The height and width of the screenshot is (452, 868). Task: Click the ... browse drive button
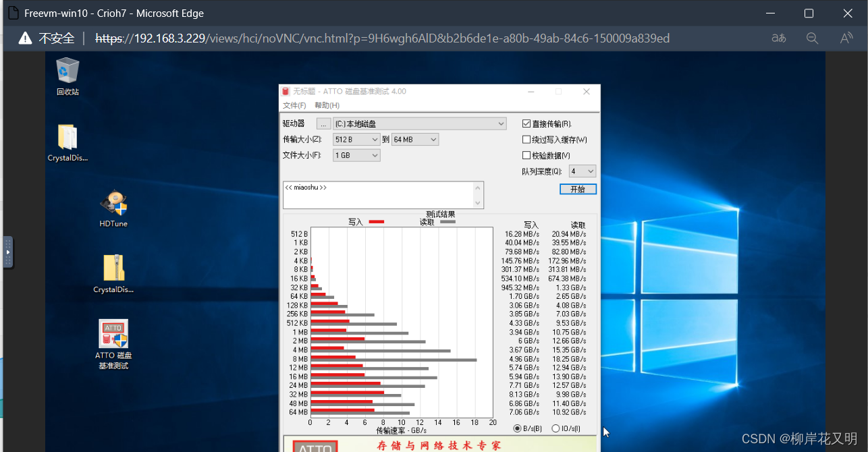(323, 123)
